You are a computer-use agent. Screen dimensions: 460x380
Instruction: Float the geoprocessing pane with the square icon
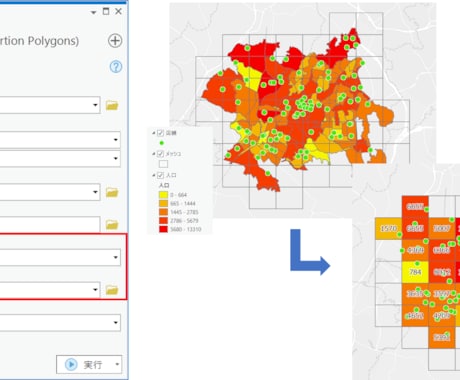point(106,11)
